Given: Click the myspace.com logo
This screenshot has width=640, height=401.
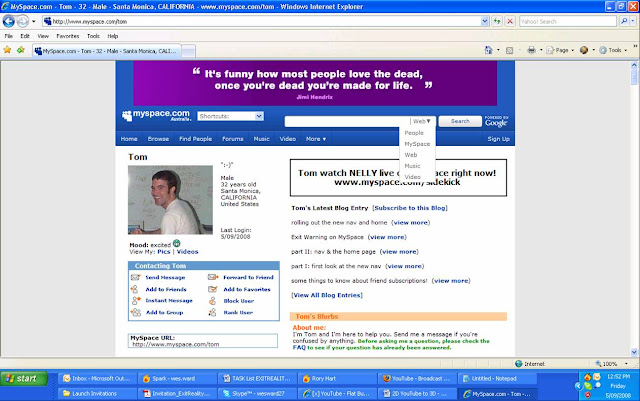Looking at the screenshot, I should pyautogui.click(x=156, y=116).
